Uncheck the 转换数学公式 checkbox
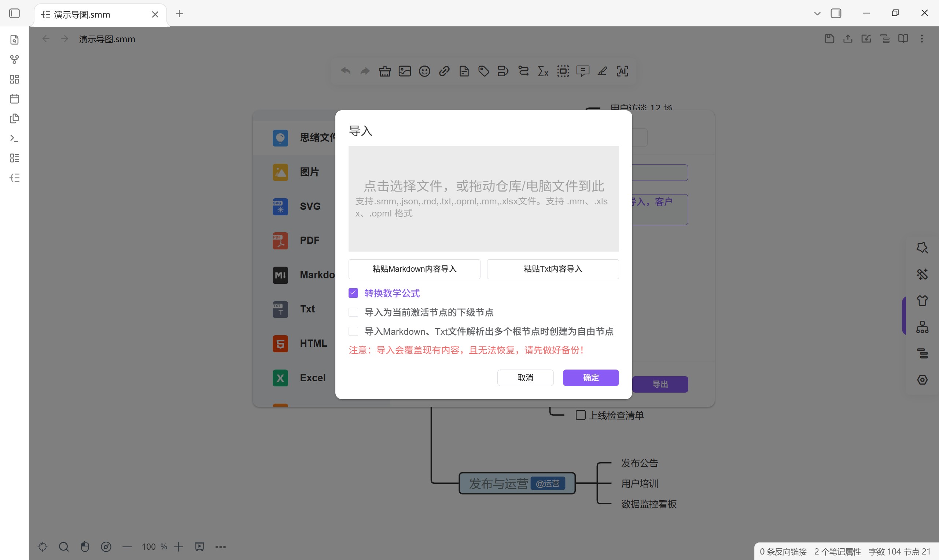This screenshot has width=939, height=560. click(x=353, y=293)
